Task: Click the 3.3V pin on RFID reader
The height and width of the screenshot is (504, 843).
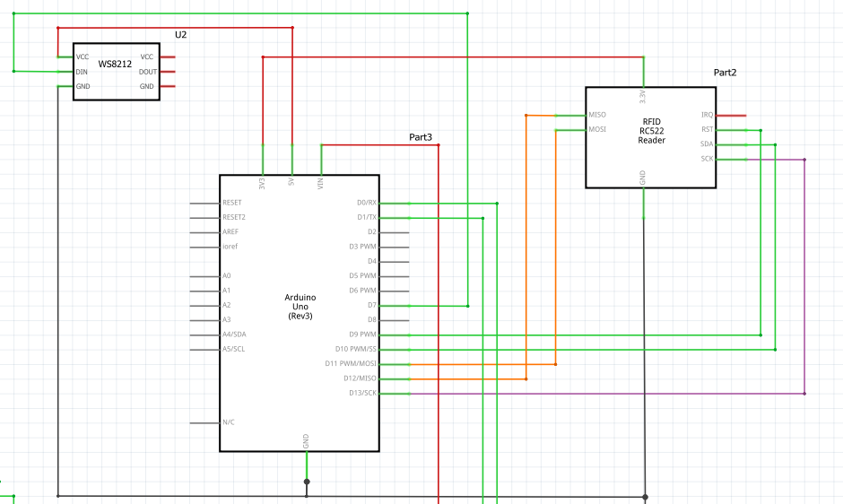Action: tap(642, 97)
